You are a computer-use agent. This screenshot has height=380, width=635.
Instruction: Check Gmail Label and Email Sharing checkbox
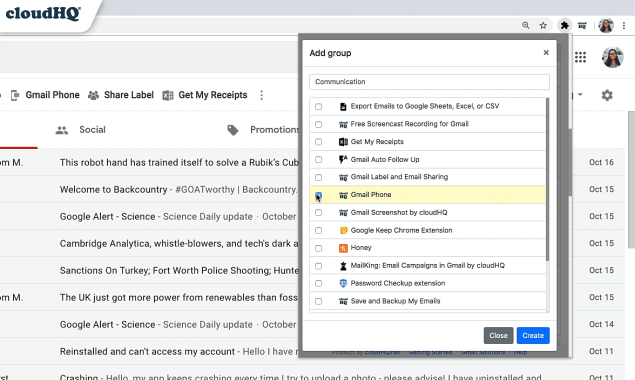pos(319,177)
